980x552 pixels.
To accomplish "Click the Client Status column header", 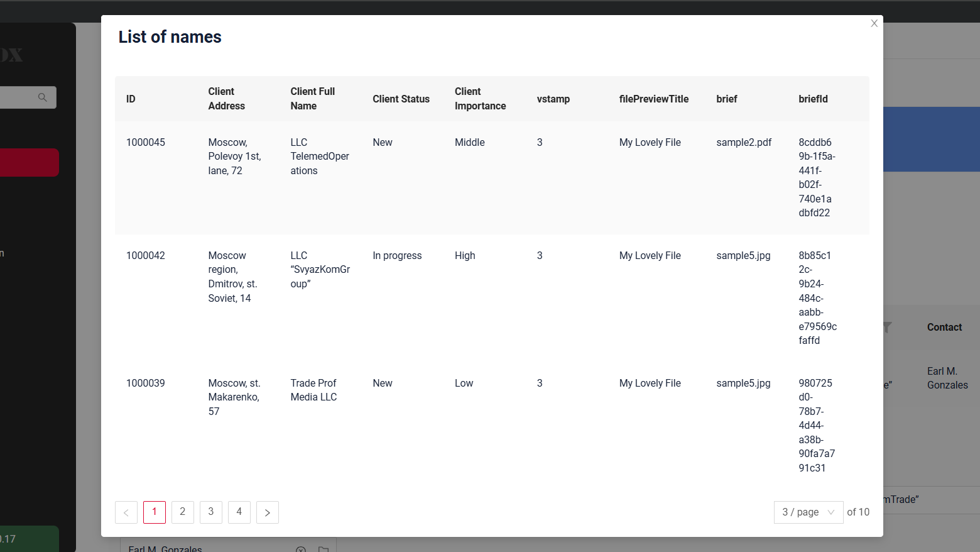I will tap(401, 99).
